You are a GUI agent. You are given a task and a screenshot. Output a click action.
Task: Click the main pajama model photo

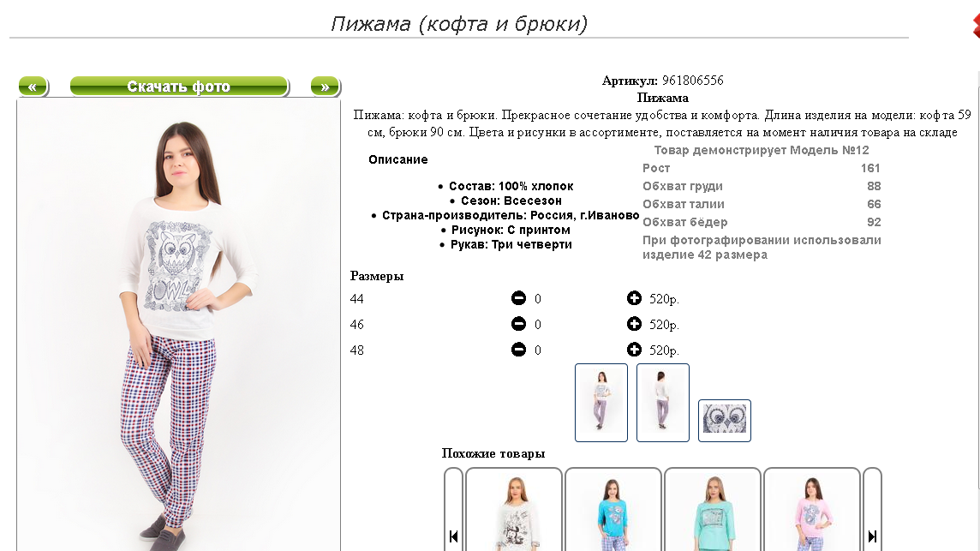(179, 326)
